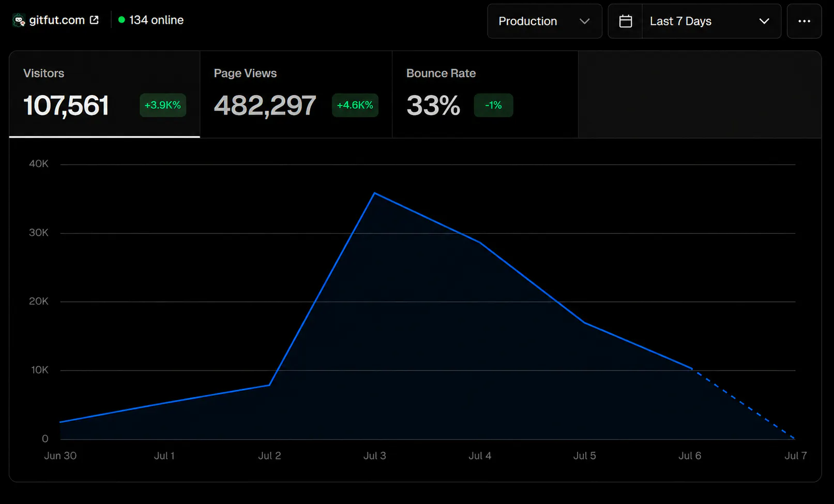
Task: Click the Jul 5 data point on chart line
Action: point(585,323)
